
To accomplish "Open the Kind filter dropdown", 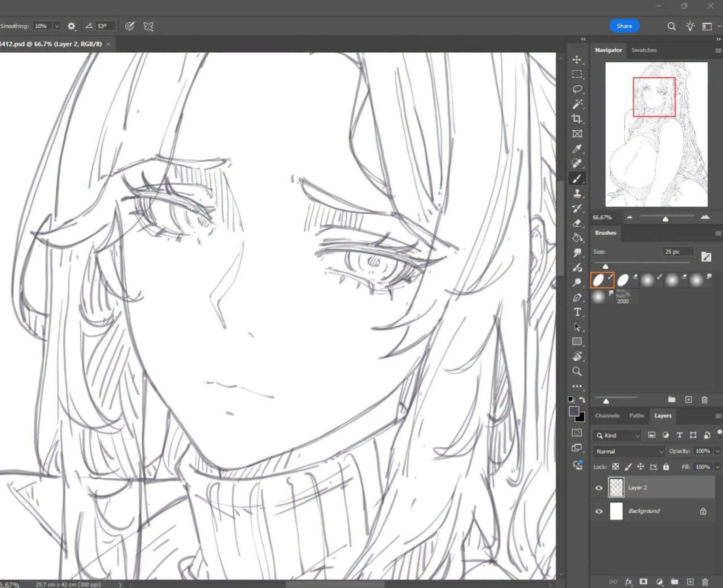I will (x=617, y=435).
